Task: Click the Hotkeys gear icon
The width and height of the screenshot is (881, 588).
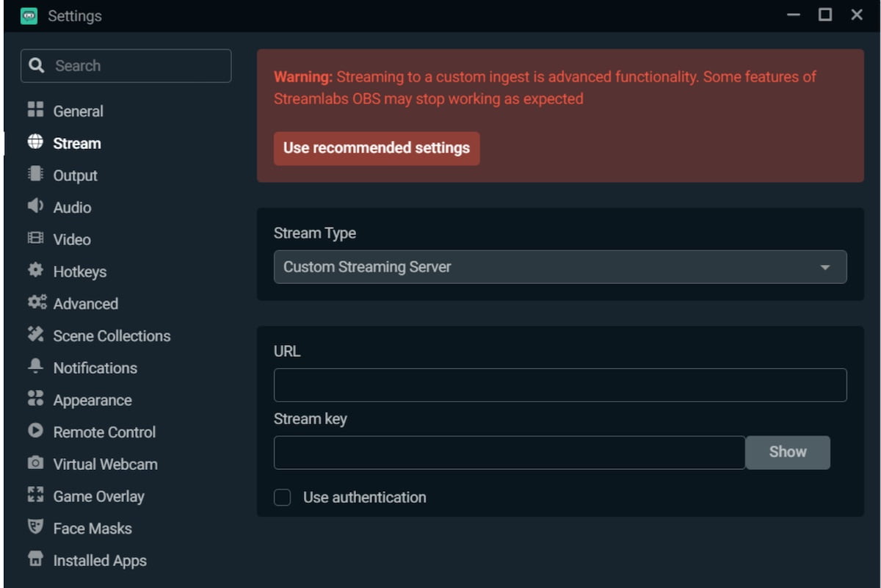Action: pyautogui.click(x=35, y=271)
